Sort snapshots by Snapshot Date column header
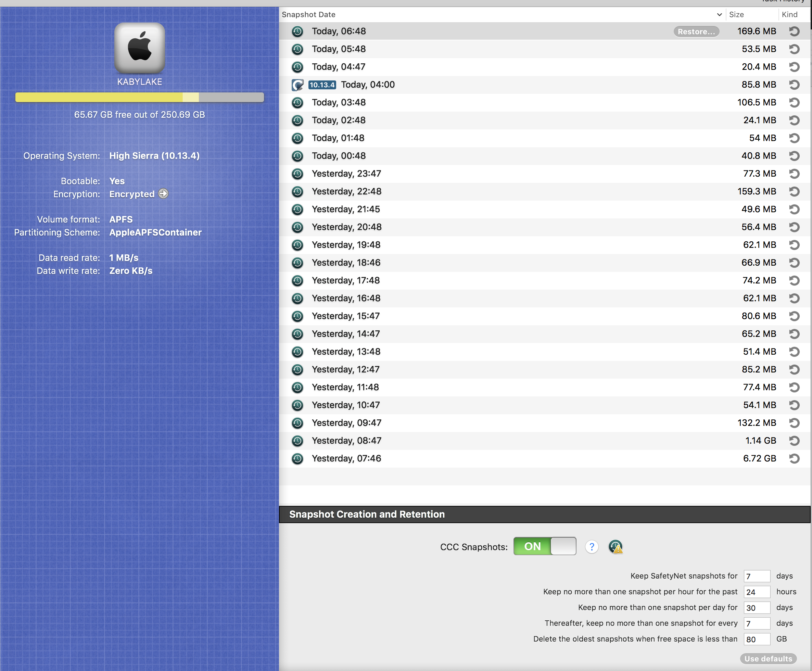The height and width of the screenshot is (671, 812). (x=502, y=15)
